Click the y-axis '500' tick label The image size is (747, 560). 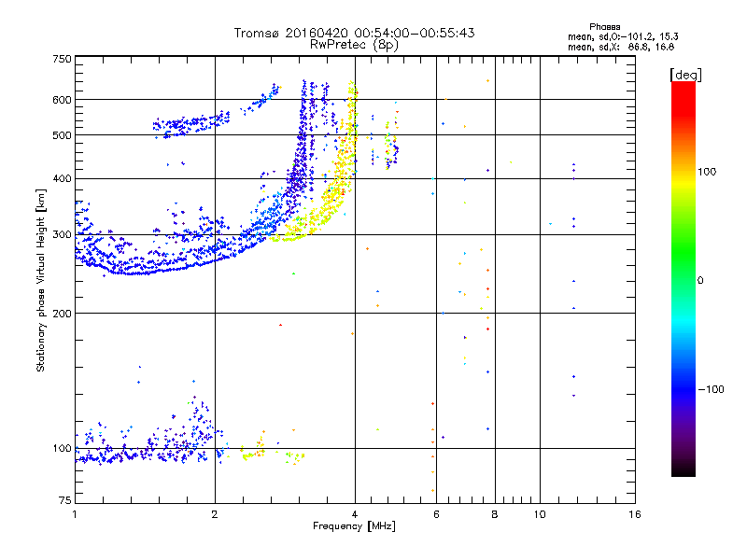(62, 135)
